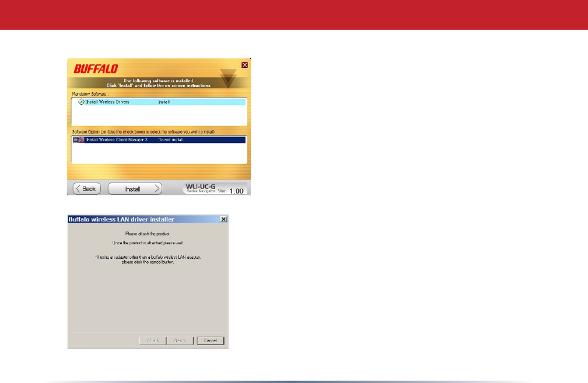
Task: Click the 'Ver 1.00' version label
Action: point(230,191)
